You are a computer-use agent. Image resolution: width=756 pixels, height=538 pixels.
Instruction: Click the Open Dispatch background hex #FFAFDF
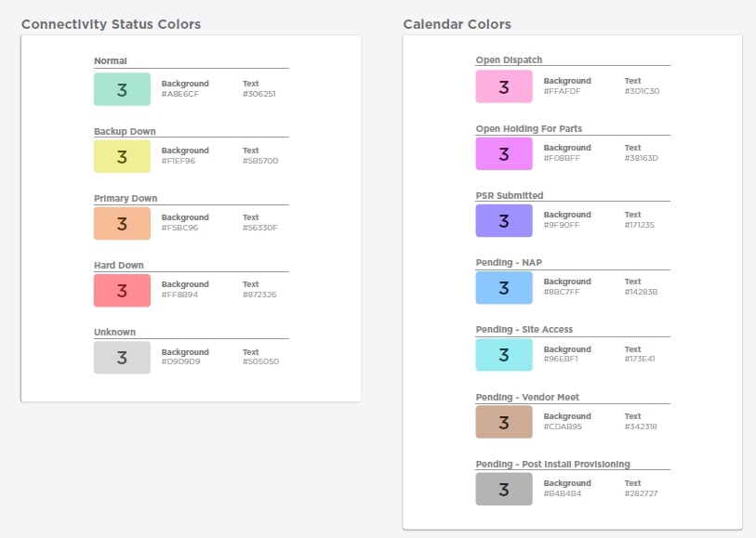tap(562, 91)
